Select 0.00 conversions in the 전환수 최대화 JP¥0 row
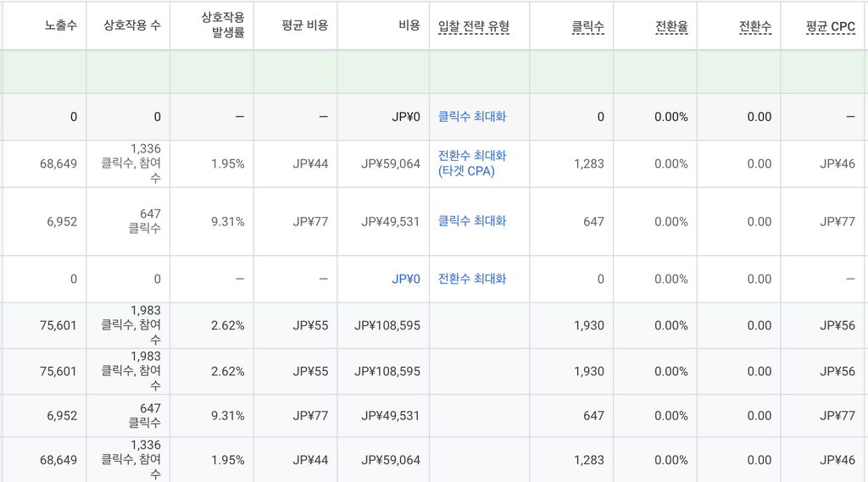The image size is (868, 482). click(x=759, y=280)
